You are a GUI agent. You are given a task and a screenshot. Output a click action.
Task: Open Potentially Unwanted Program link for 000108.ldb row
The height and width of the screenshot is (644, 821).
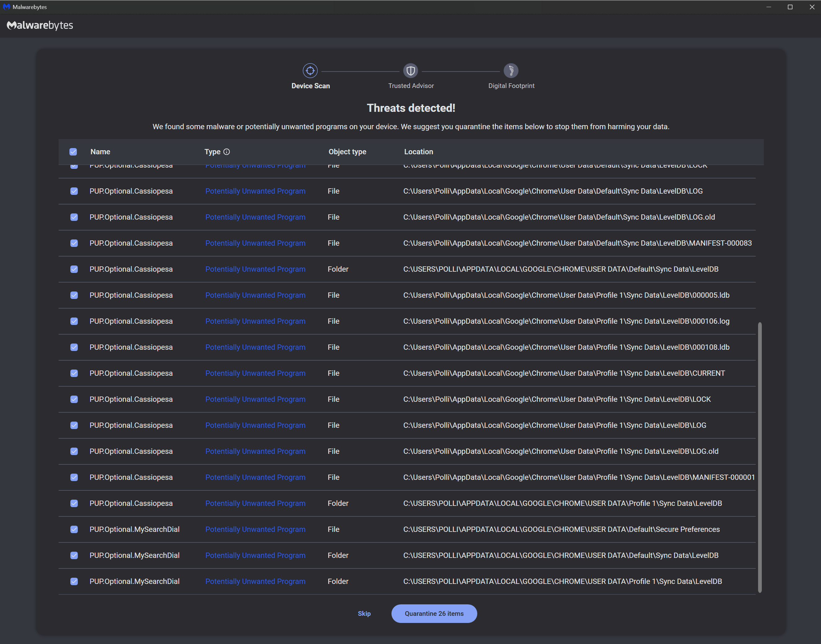pos(255,347)
